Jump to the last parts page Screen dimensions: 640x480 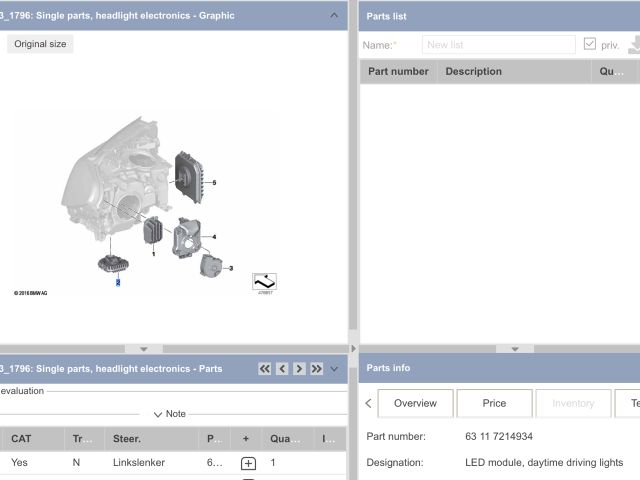[316, 369]
